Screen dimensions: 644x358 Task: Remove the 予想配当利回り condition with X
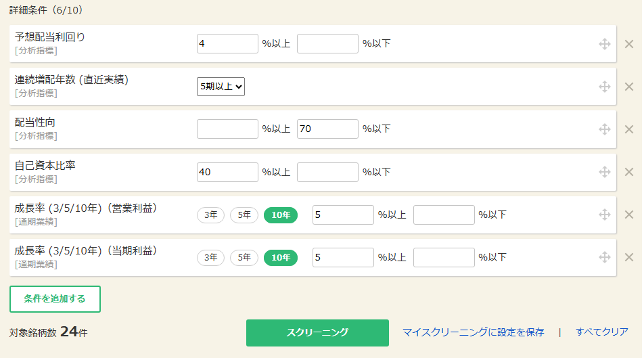628,44
